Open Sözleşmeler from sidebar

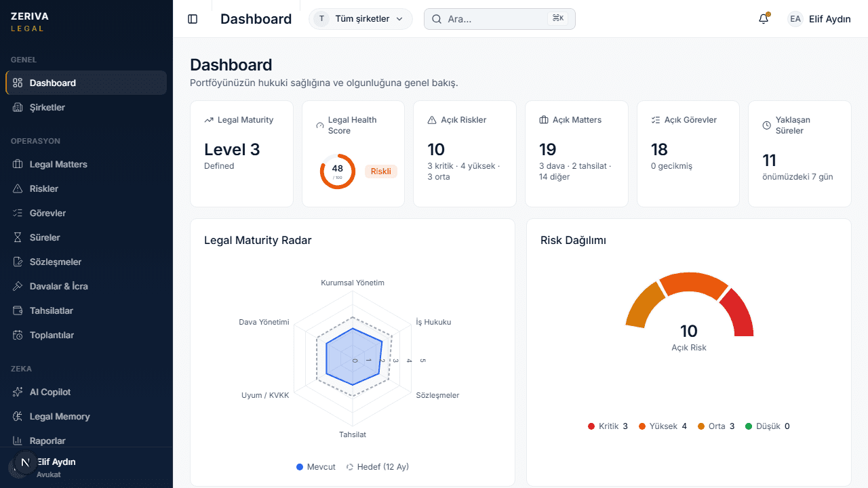pyautogui.click(x=86, y=262)
